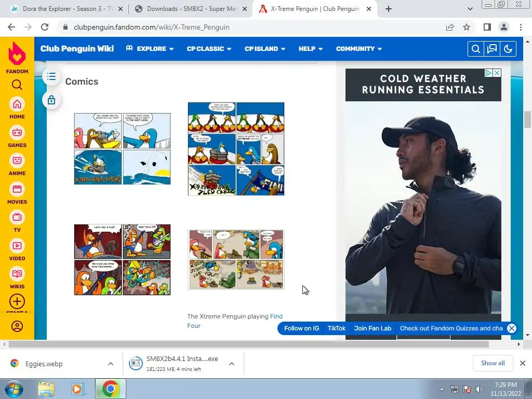Open Movies section in Fandom sidebar
532x399 pixels.
pos(17,193)
